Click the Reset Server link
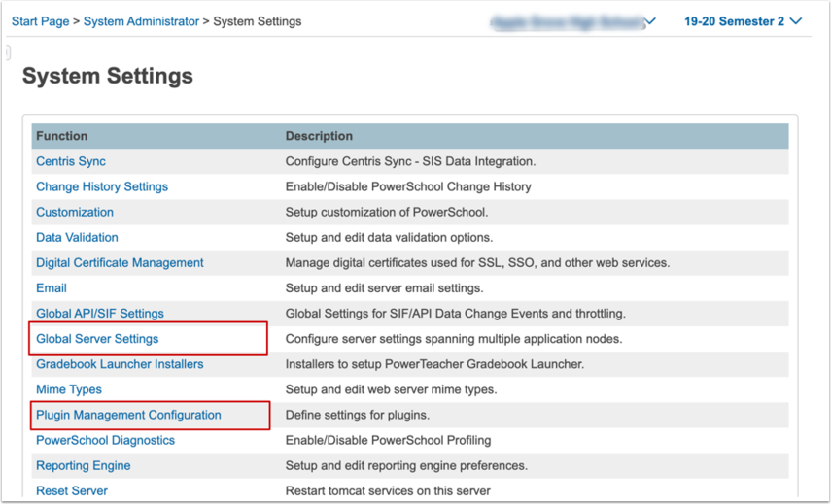831x504 pixels. pos(72,491)
